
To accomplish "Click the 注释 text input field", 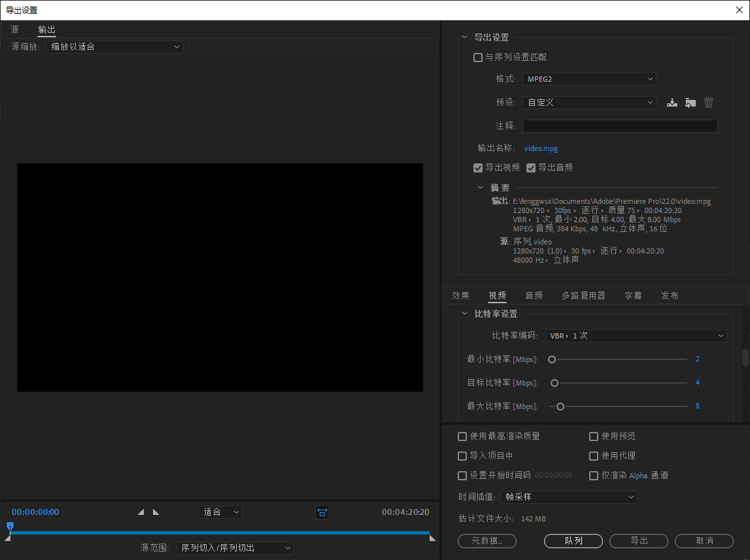I will click(619, 126).
